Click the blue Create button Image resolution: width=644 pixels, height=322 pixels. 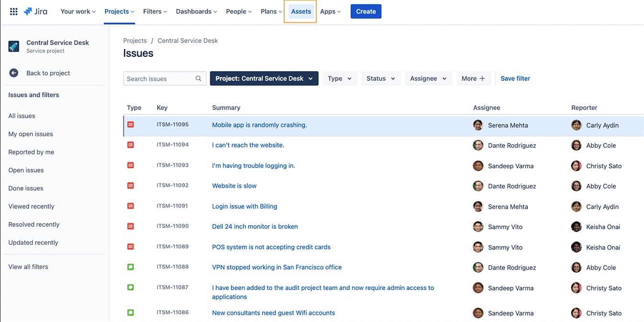pos(366,11)
